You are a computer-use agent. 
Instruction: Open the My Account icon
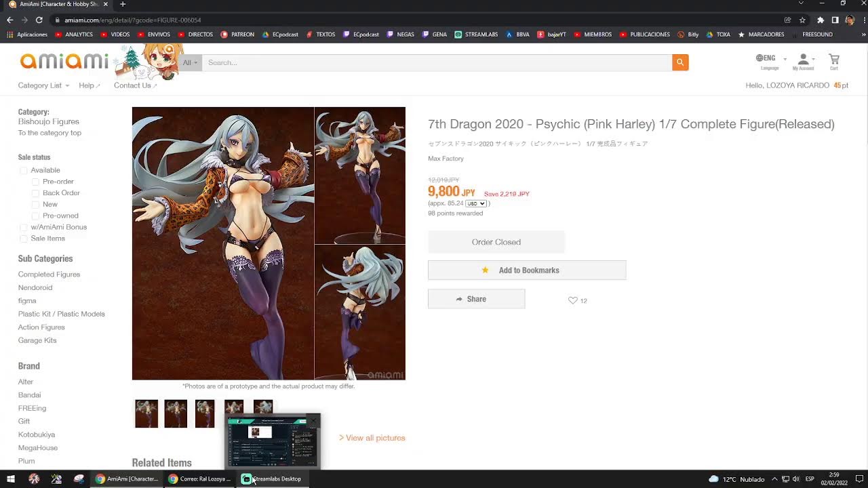point(803,61)
